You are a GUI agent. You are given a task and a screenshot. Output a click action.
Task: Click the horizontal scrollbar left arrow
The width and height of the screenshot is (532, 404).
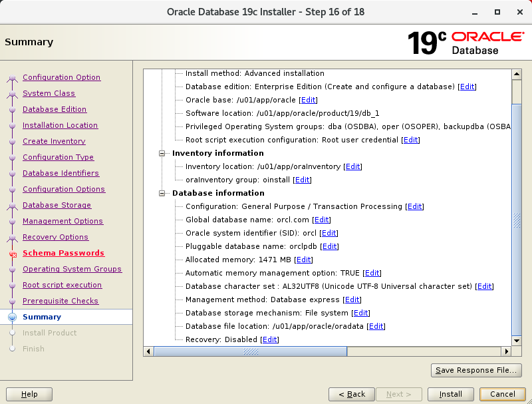148,351
